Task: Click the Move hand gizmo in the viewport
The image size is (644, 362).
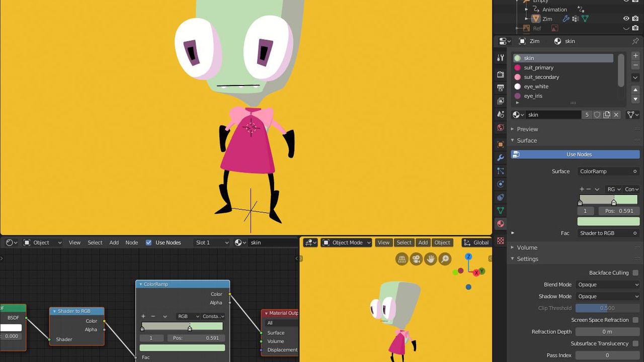Action: click(431, 258)
